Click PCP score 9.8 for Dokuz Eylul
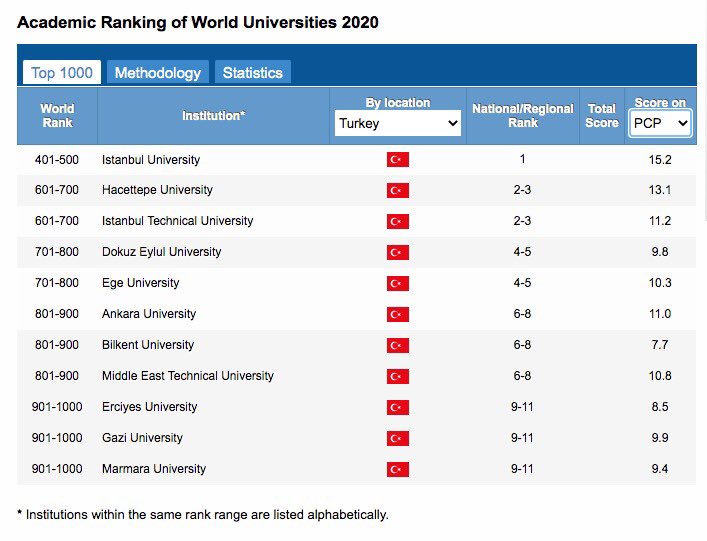Screen dimensions: 707x541 pos(660,252)
